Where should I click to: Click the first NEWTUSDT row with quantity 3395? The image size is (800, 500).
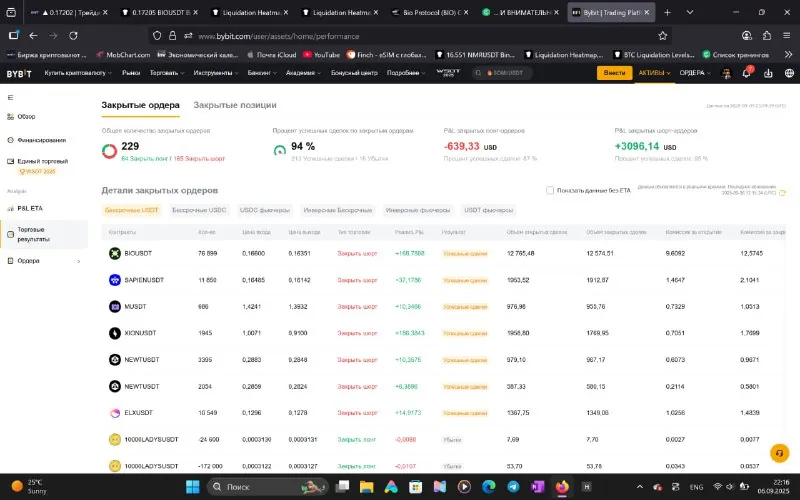443,360
